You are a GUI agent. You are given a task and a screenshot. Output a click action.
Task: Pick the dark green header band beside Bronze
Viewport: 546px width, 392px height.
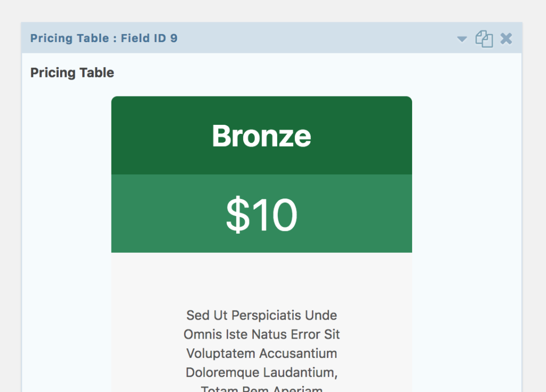[x=362, y=136]
